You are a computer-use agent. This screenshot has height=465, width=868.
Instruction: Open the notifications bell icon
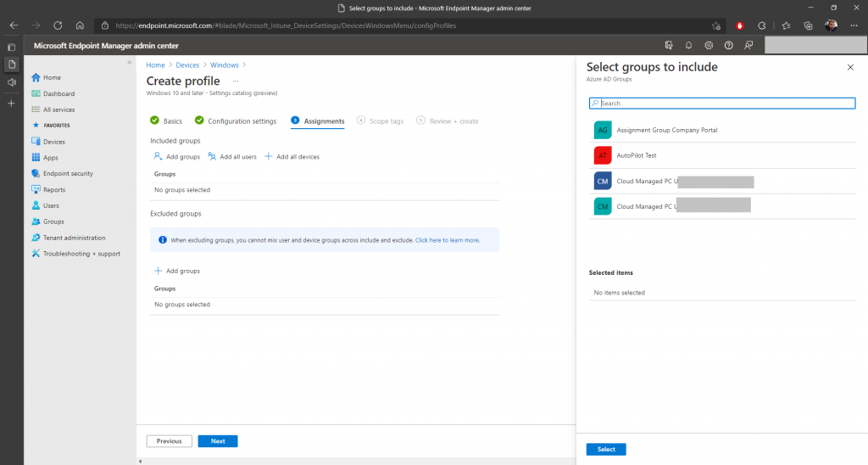click(688, 45)
